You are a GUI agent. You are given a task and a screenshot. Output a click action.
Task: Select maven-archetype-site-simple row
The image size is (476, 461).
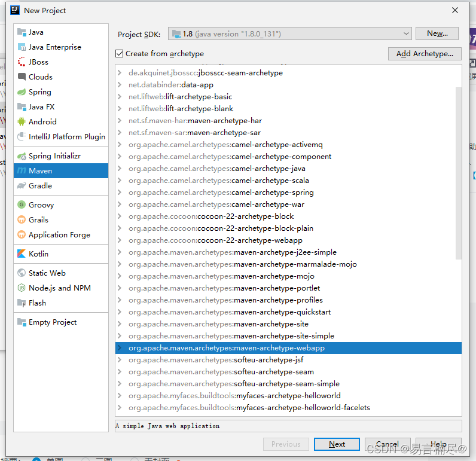click(x=288, y=336)
